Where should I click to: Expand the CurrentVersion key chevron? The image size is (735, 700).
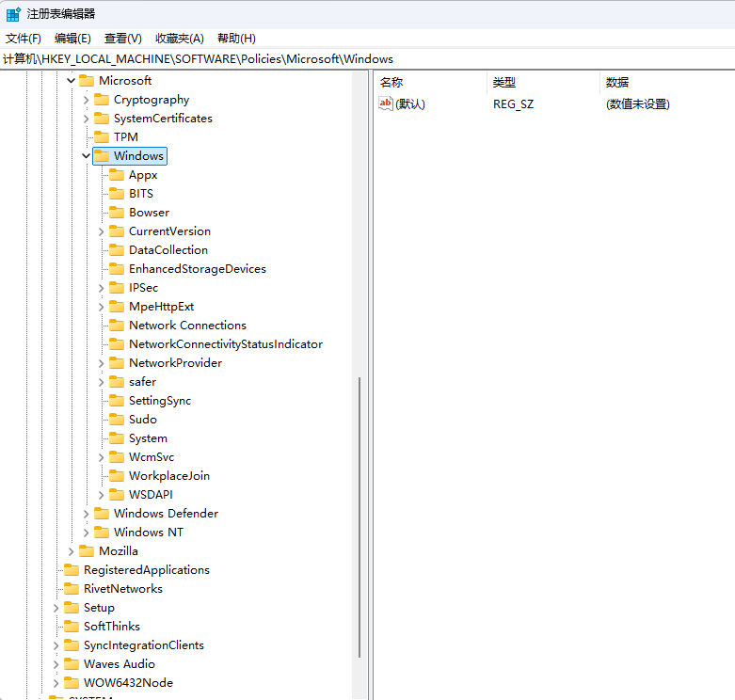tap(101, 231)
